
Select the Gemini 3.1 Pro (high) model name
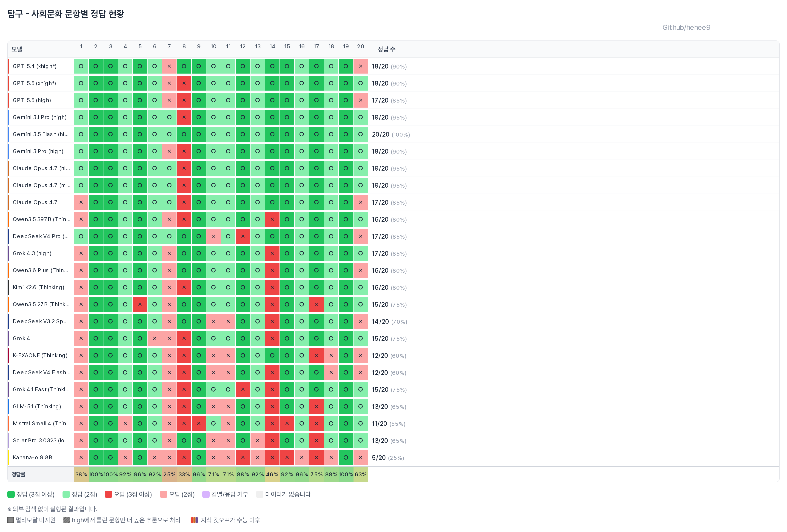click(x=40, y=117)
